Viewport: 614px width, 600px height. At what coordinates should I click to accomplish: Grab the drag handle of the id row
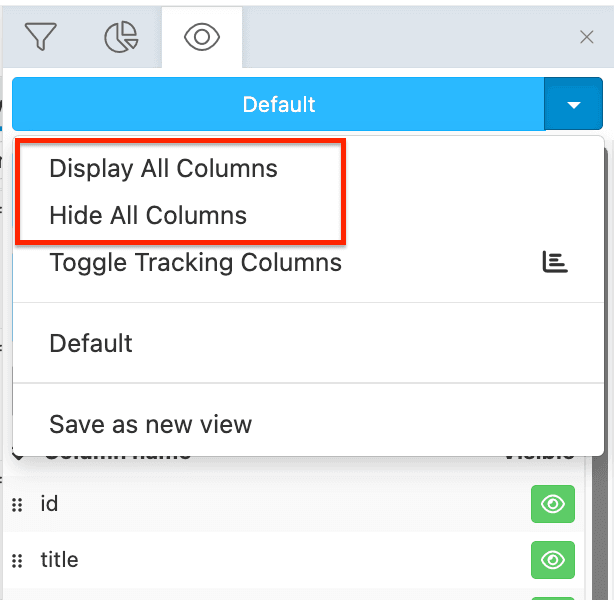pyautogui.click(x=17, y=505)
